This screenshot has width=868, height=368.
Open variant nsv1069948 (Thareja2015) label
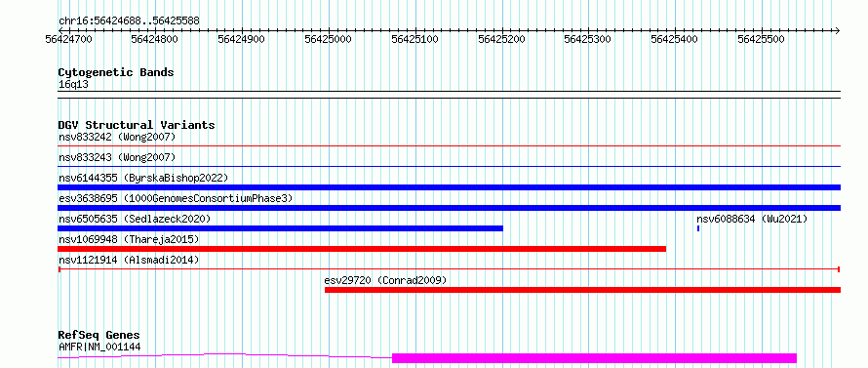point(129,239)
